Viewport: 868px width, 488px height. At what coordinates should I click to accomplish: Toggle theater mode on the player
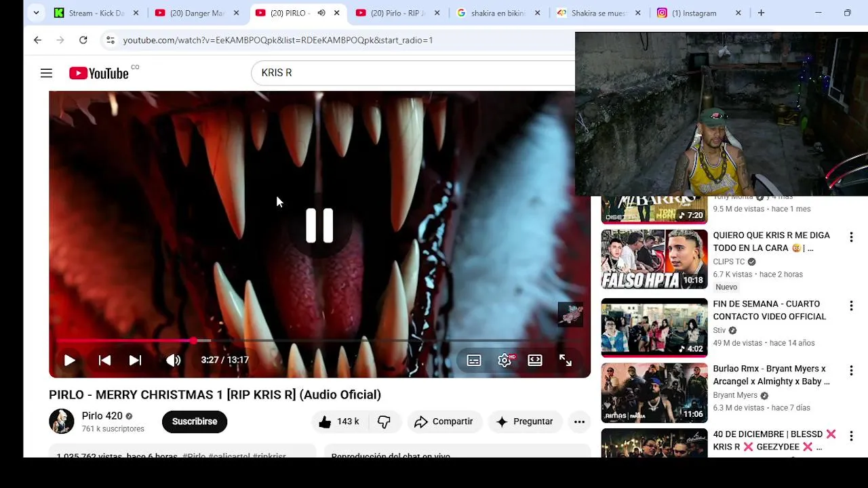(x=535, y=360)
